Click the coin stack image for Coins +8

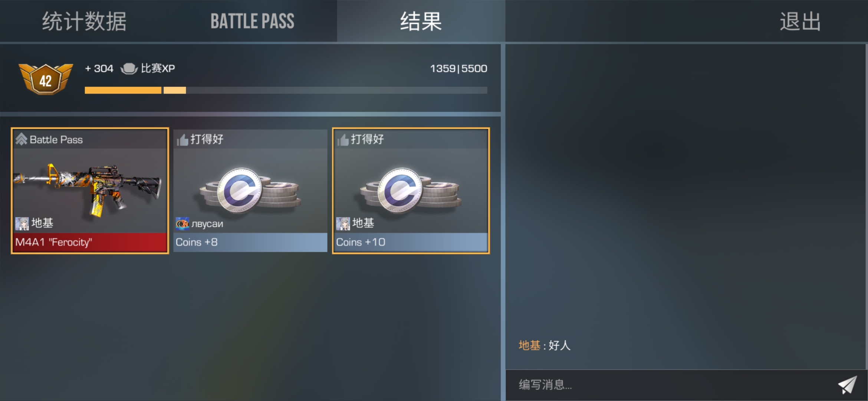[250, 191]
